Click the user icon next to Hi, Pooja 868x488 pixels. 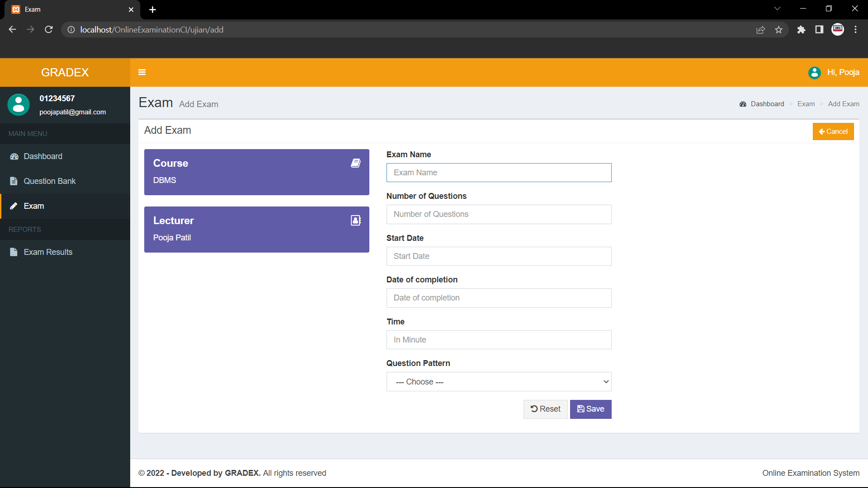point(815,72)
